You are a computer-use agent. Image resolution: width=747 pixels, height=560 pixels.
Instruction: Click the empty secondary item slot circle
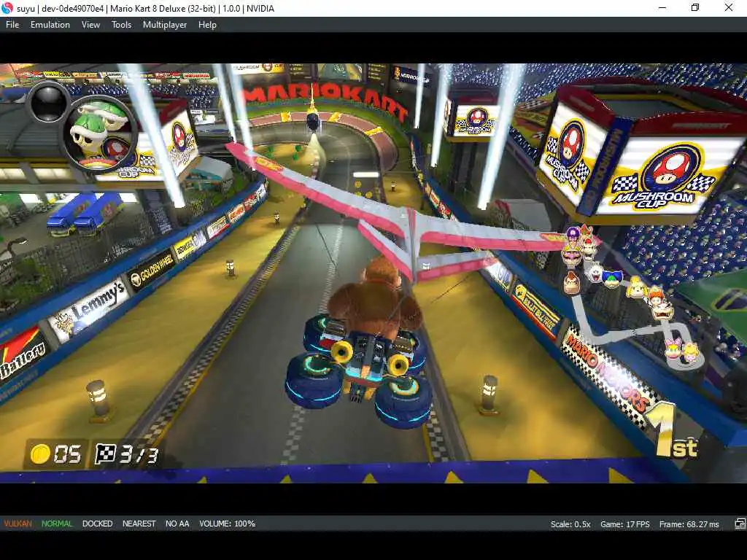(47, 101)
